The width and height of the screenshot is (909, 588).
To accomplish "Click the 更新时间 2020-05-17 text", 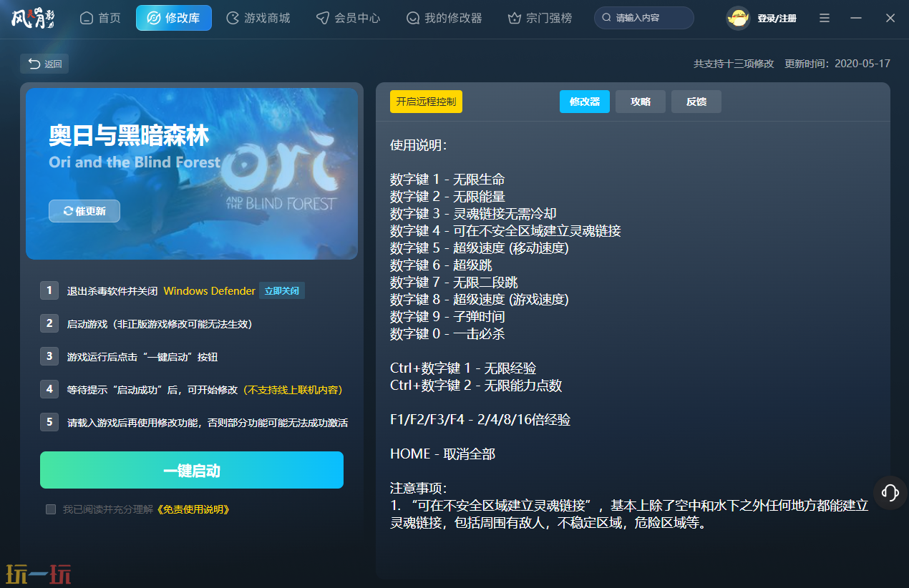I will [837, 64].
